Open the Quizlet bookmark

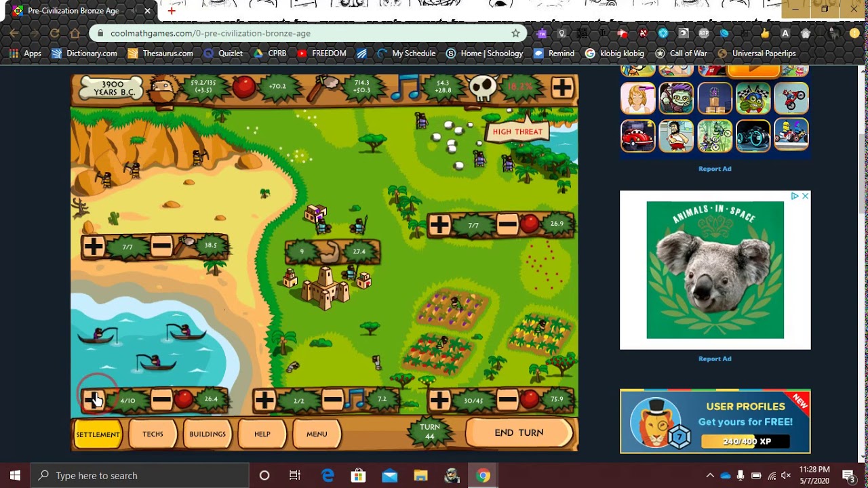pos(223,53)
